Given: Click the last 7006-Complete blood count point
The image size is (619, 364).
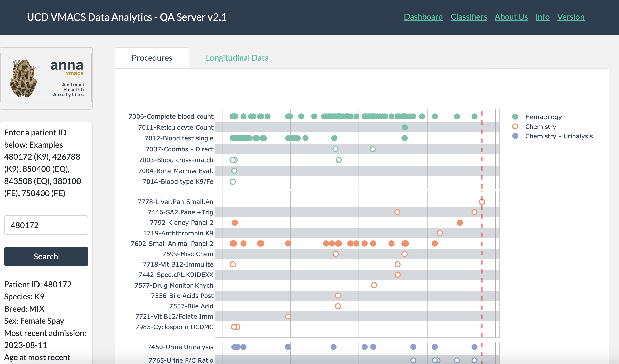Looking at the screenshot, I should click(x=474, y=116).
